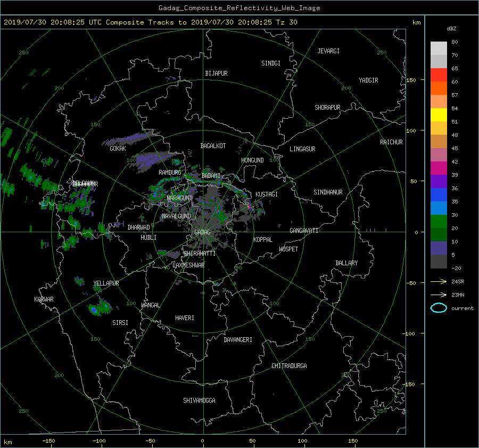Click the BIJAPUR city label
Image resolution: width=479 pixels, height=448 pixels.
click(x=216, y=74)
